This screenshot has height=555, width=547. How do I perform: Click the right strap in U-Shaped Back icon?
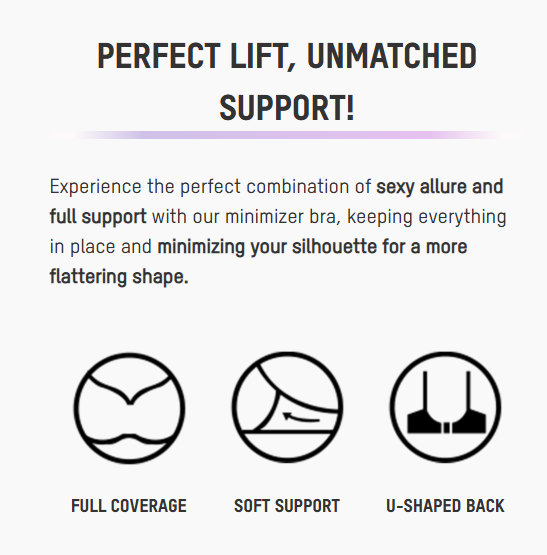pyautogui.click(x=468, y=391)
